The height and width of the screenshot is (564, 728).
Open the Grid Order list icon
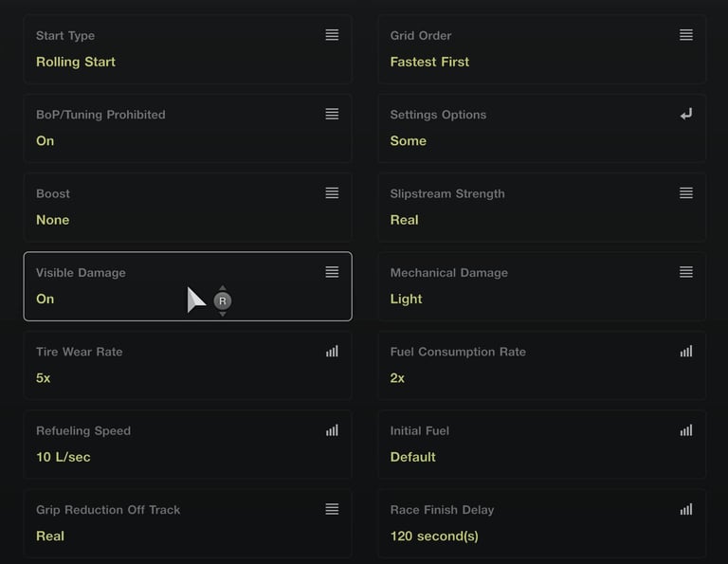(686, 35)
